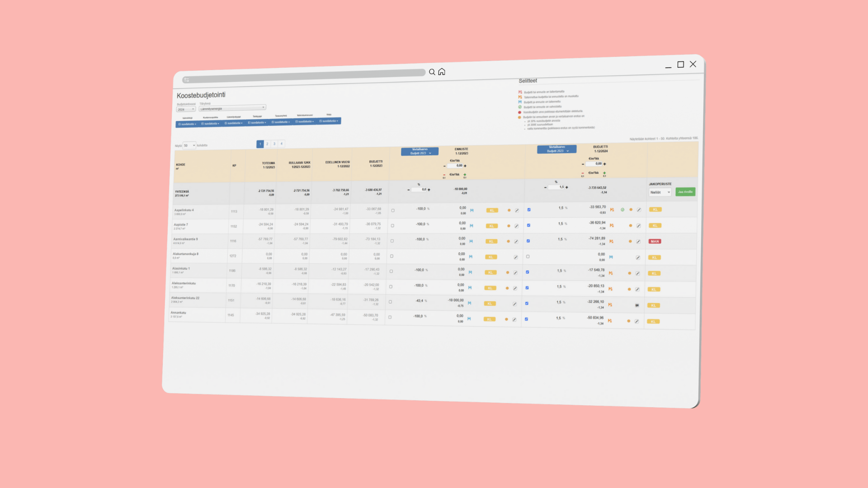Image resolution: width=868 pixels, height=488 pixels.
Task: Decrease Ennuste percent 0,0 with minus
Action: (408, 190)
